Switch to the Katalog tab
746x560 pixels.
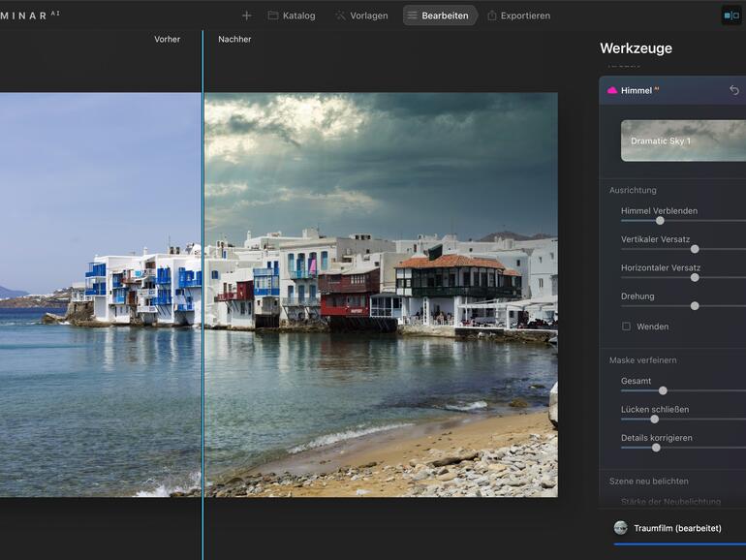click(x=291, y=16)
